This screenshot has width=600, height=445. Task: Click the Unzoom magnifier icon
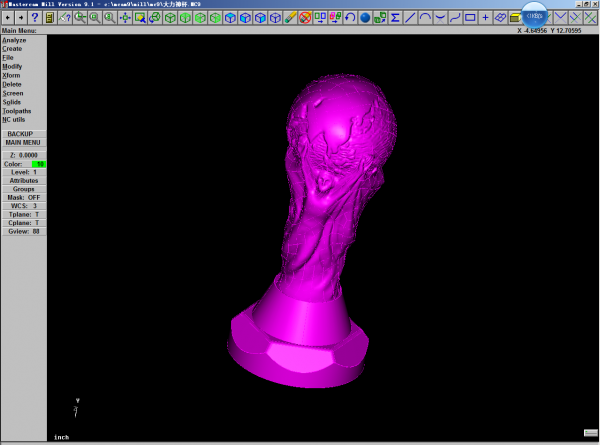(x=95, y=18)
